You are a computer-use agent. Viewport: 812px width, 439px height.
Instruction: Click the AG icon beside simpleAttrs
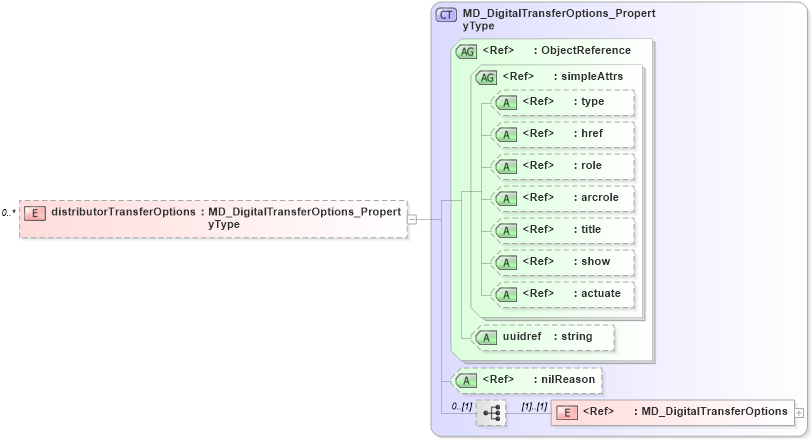click(x=486, y=77)
